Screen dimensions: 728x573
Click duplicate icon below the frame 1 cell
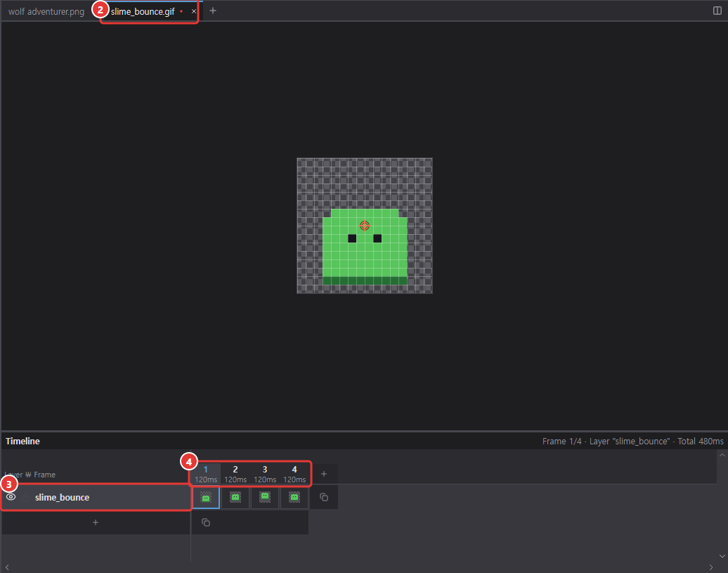point(206,522)
